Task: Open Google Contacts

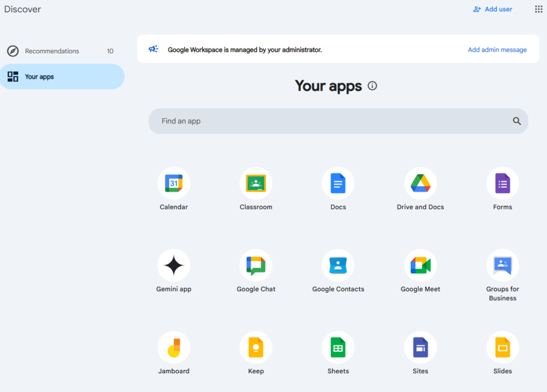Action: pos(338,266)
